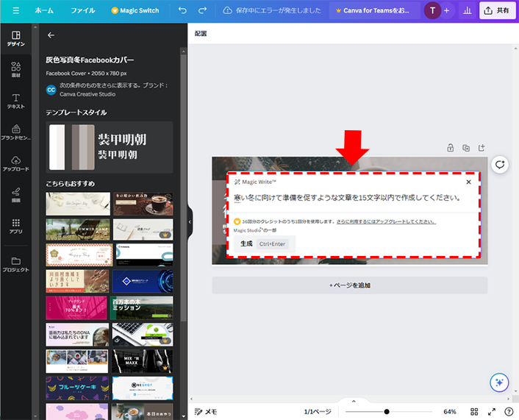Click the 配置 position button
519x420 pixels.
coord(201,33)
